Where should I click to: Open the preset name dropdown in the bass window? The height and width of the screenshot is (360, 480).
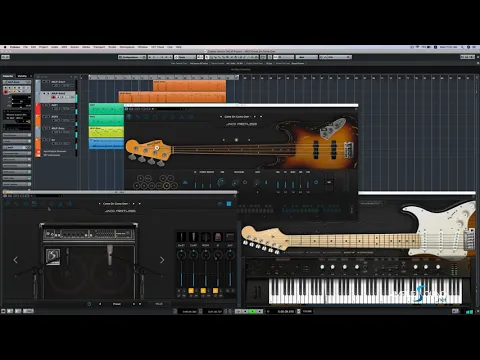pyautogui.click(x=237, y=117)
